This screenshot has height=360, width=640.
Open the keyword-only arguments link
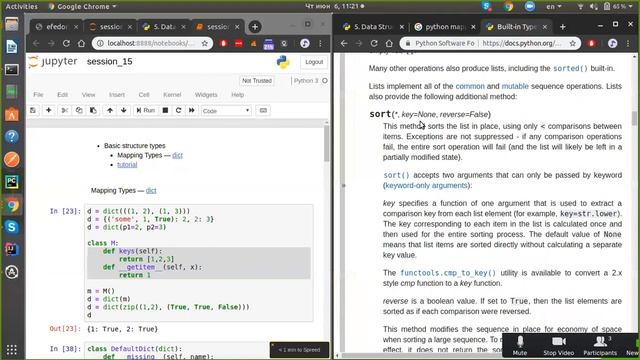coord(426,185)
